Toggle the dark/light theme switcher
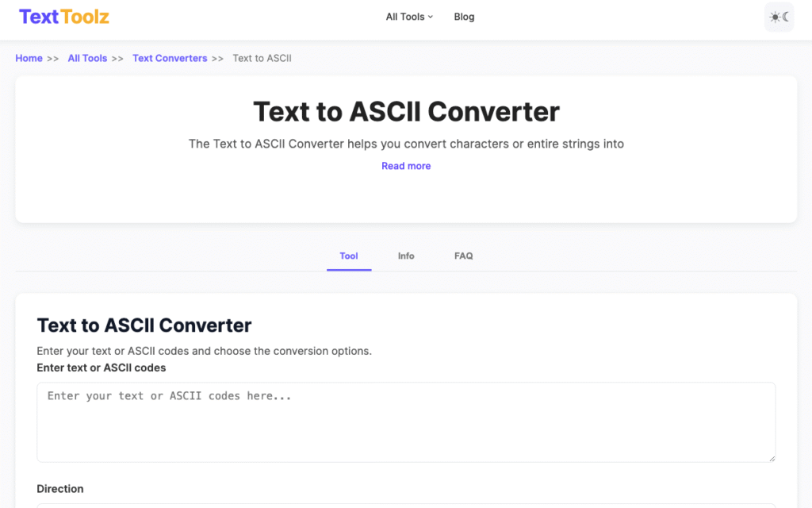The image size is (812, 508). coord(778,17)
